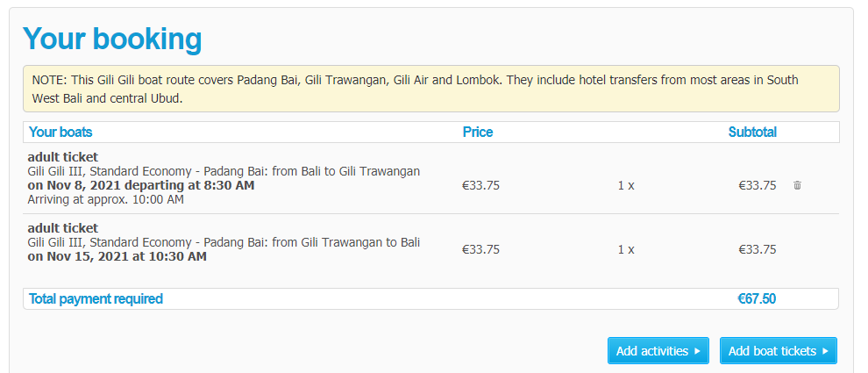Click the Total payment required label
This screenshot has height=373, width=868.
(x=96, y=299)
